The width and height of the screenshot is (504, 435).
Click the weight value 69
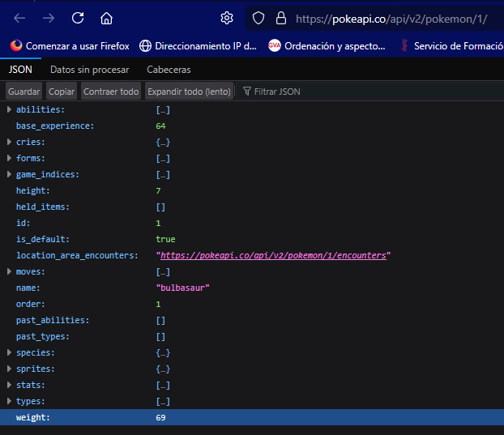click(160, 418)
